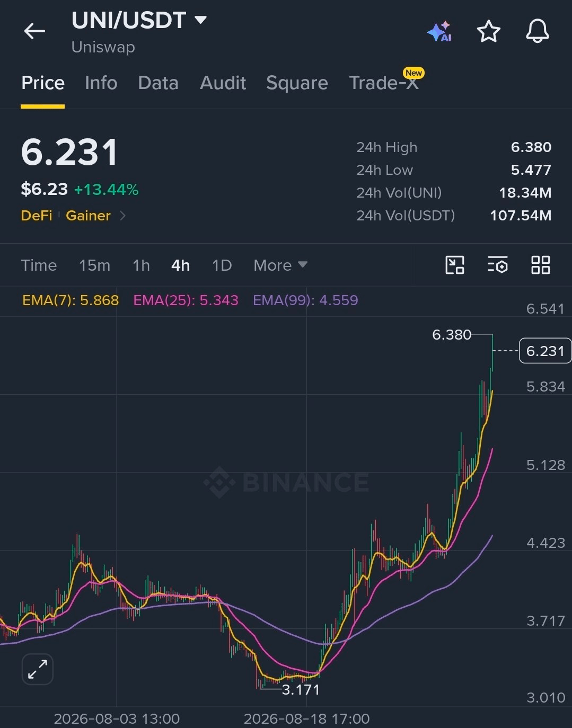572x728 pixels.
Task: Tap the Gainer tag link
Action: pyautogui.click(x=88, y=216)
